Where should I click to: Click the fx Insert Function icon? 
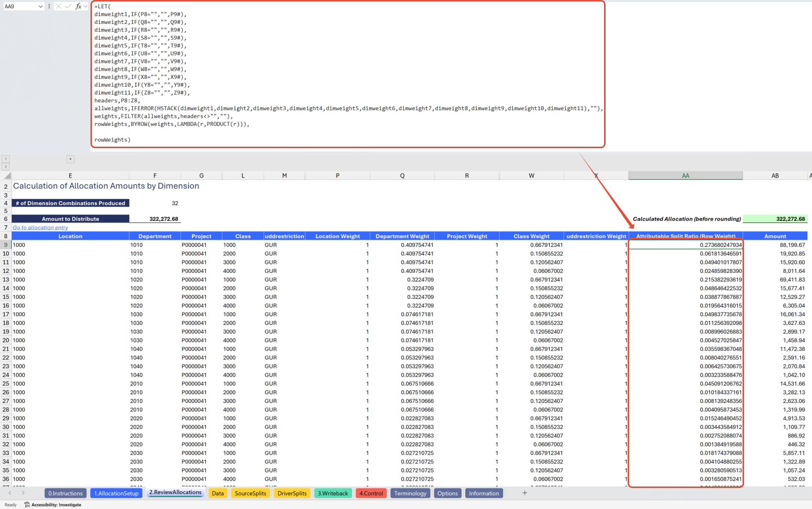pos(78,6)
